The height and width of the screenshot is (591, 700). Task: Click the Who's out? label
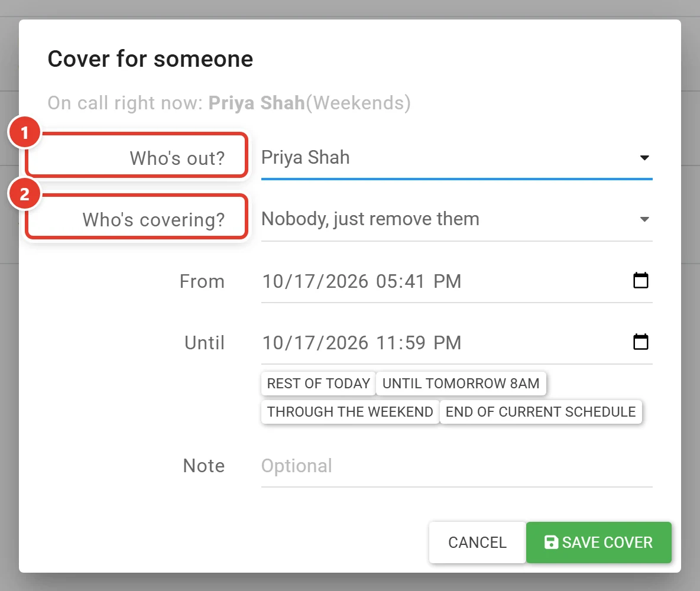(x=177, y=158)
